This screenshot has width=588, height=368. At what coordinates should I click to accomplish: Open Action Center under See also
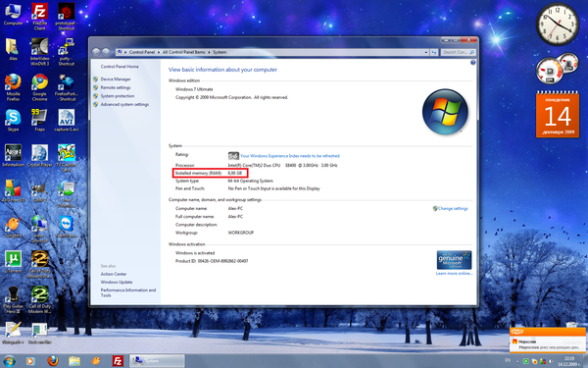114,274
